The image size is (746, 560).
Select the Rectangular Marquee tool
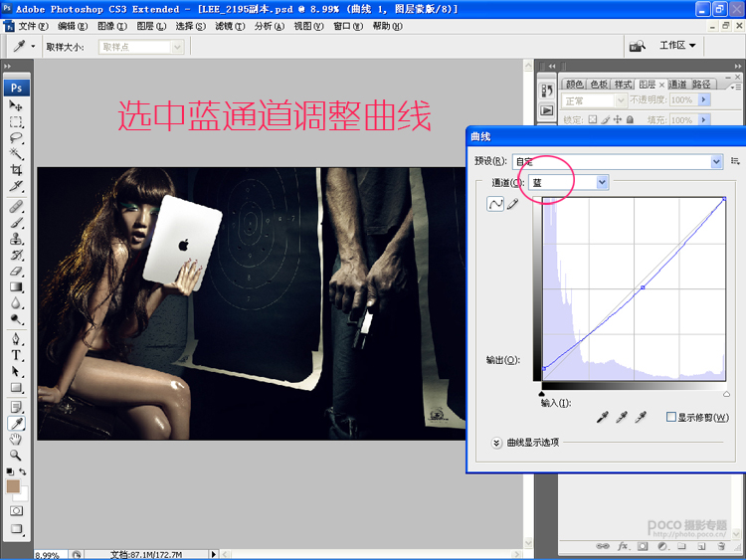tap(16, 121)
